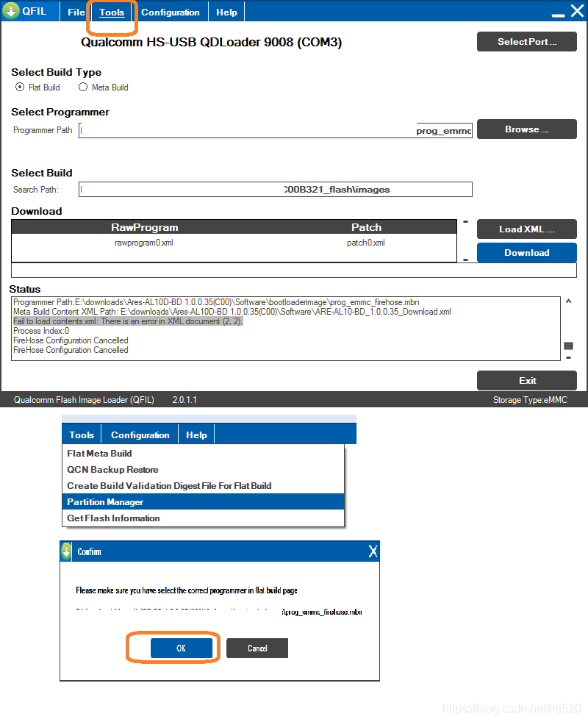Select rawprogram0.xml in the table
588x722 pixels.
(144, 243)
